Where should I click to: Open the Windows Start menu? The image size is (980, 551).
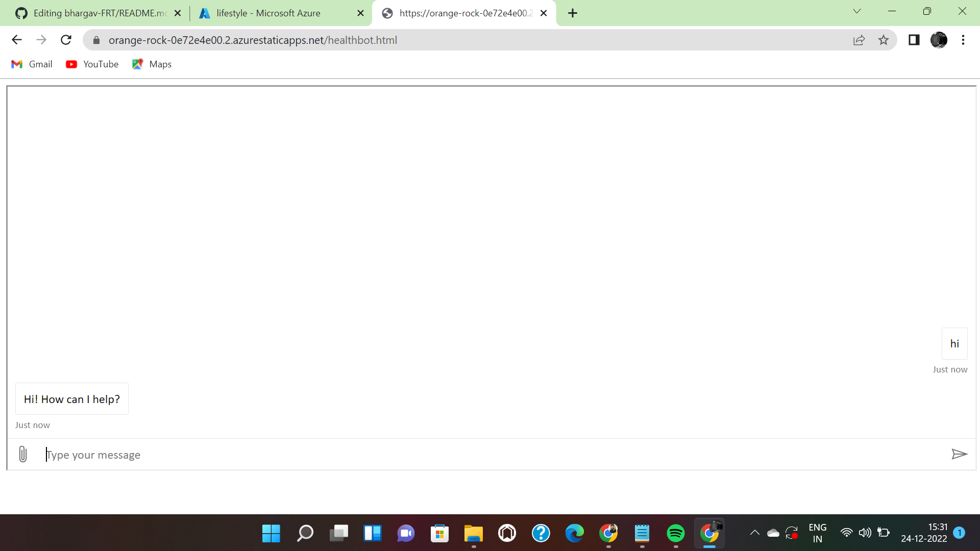pyautogui.click(x=271, y=534)
